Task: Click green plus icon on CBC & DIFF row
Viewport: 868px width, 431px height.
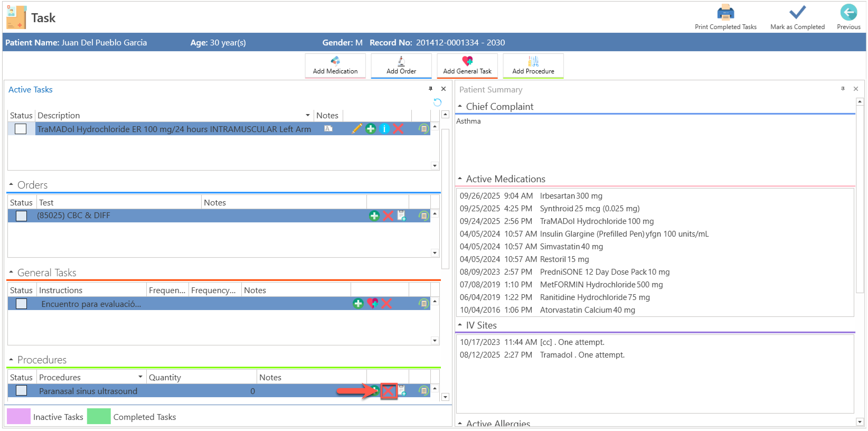Action: [x=374, y=216]
